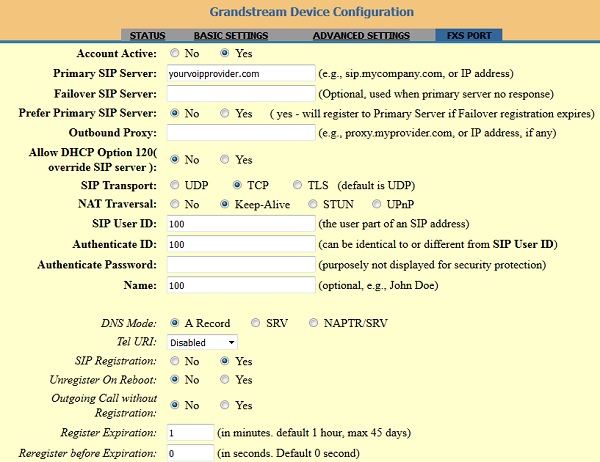Viewport: 600px width, 462px height.
Task: Switch to BASIC SETTINGS tab
Action: coord(231,36)
